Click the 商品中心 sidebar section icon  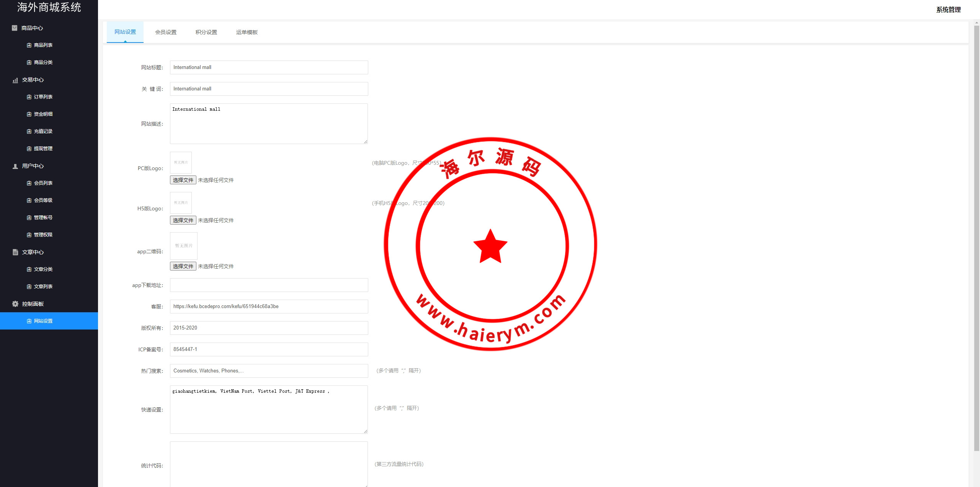(x=15, y=28)
